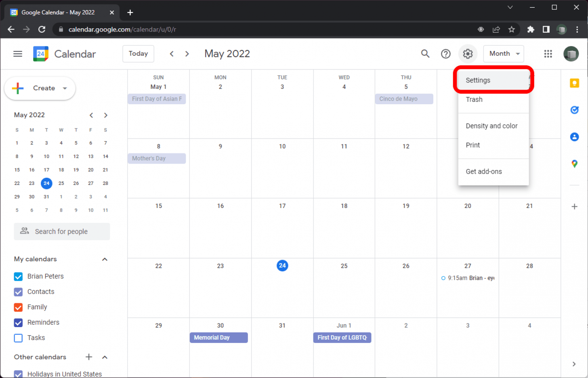Add other calendars with the plus button
This screenshot has height=378, width=588.
click(x=88, y=357)
